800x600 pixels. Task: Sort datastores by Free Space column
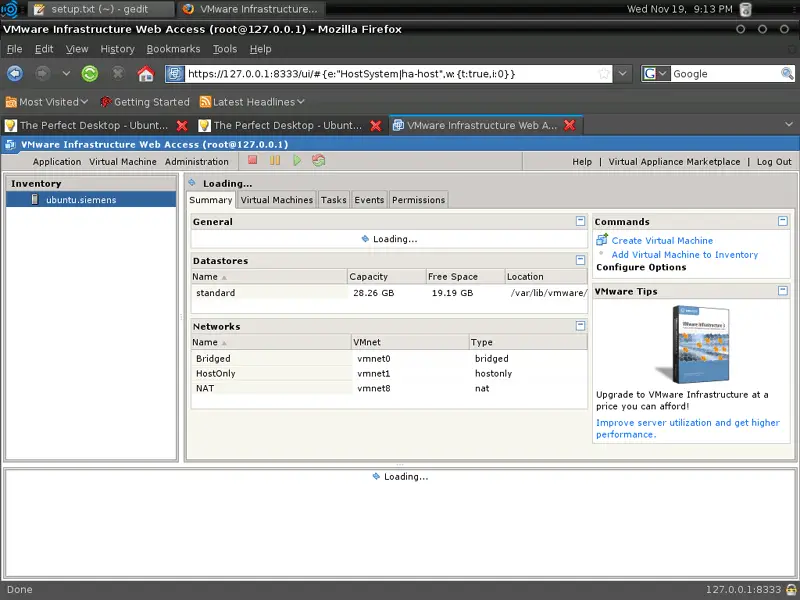click(465, 277)
